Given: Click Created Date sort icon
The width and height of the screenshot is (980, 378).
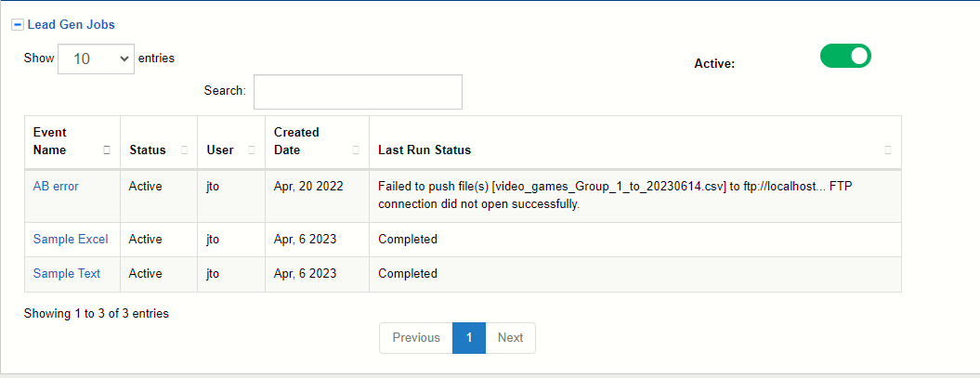Looking at the screenshot, I should (x=356, y=150).
